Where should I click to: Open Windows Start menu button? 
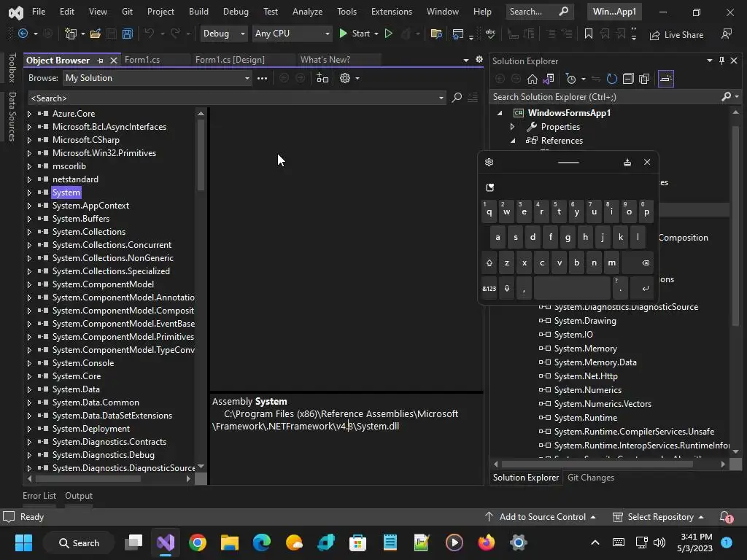pos(23,542)
